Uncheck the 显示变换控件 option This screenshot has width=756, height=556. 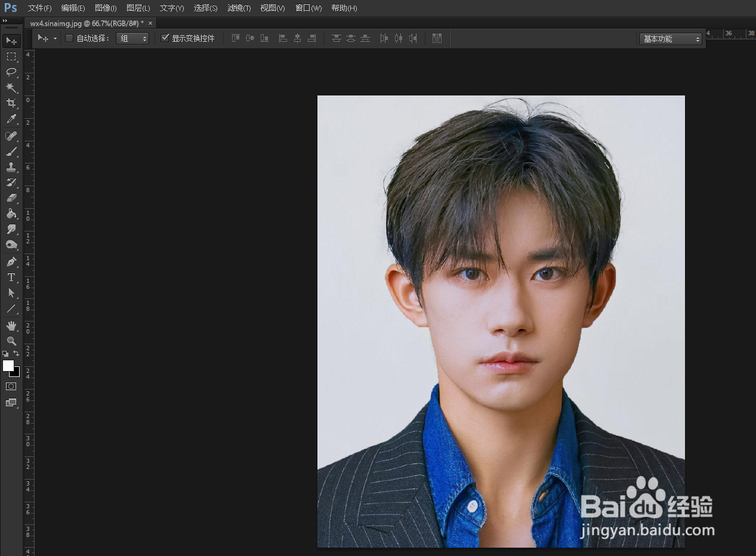[165, 38]
